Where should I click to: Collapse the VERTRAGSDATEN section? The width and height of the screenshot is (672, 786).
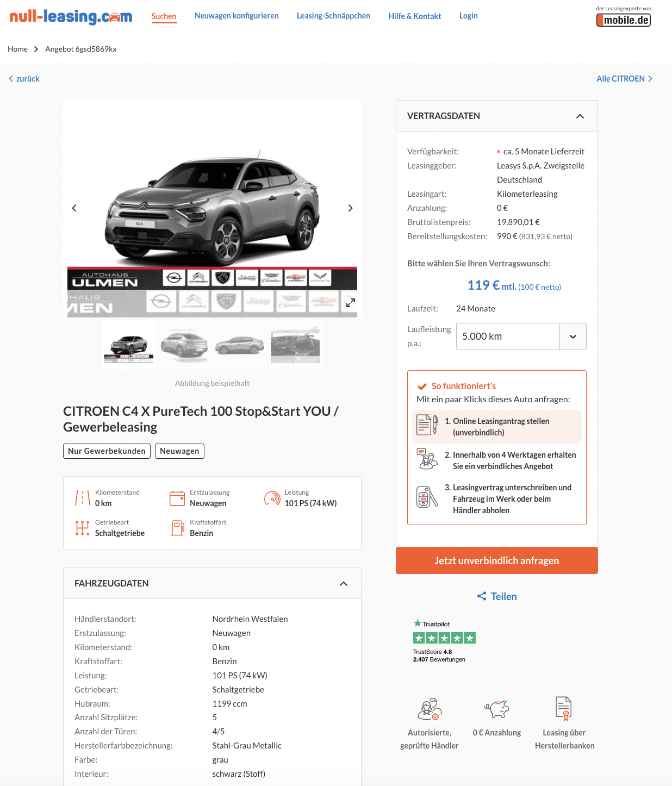(580, 116)
